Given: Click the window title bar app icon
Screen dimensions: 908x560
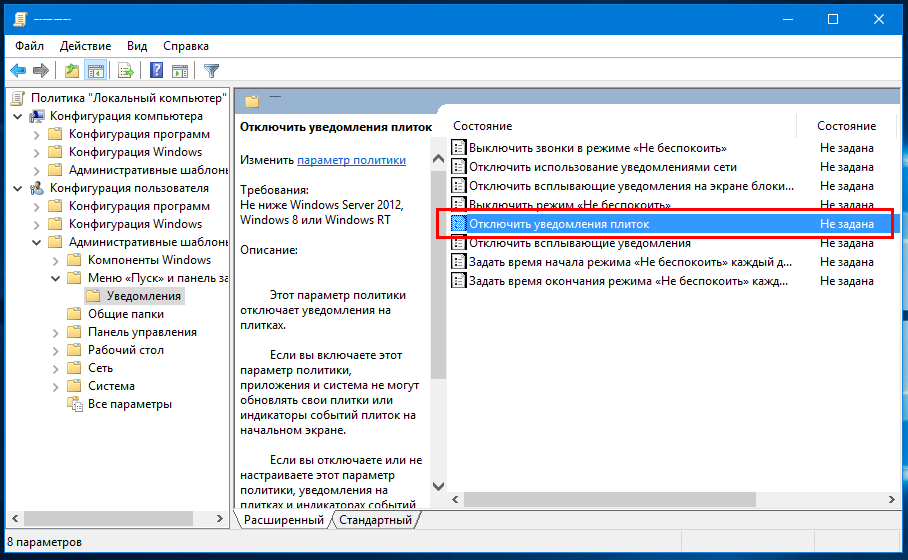Looking at the screenshot, I should (20, 19).
